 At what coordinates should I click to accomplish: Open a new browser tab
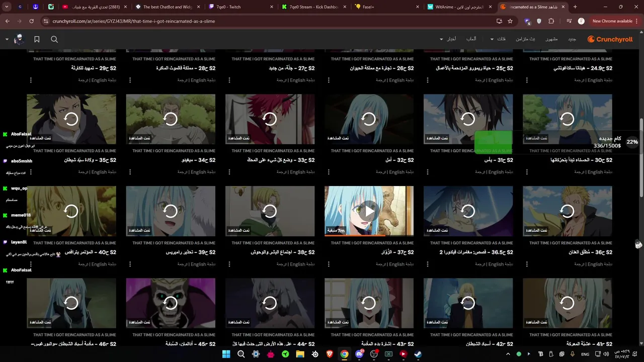tap(575, 7)
